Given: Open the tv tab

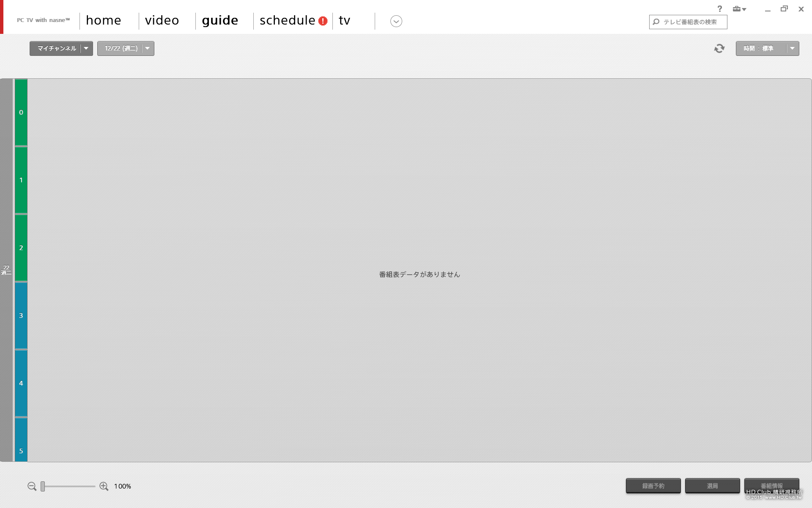Looking at the screenshot, I should tap(345, 20).
